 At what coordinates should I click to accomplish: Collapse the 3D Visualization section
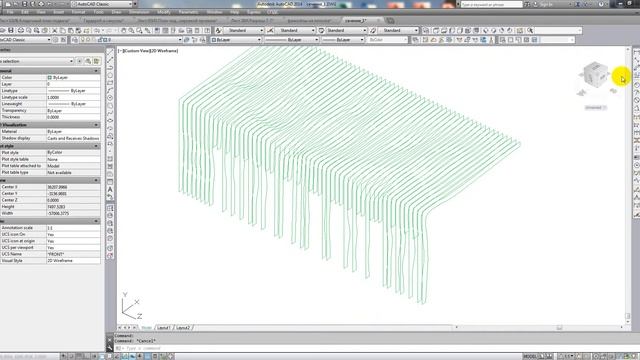click(x=96, y=125)
